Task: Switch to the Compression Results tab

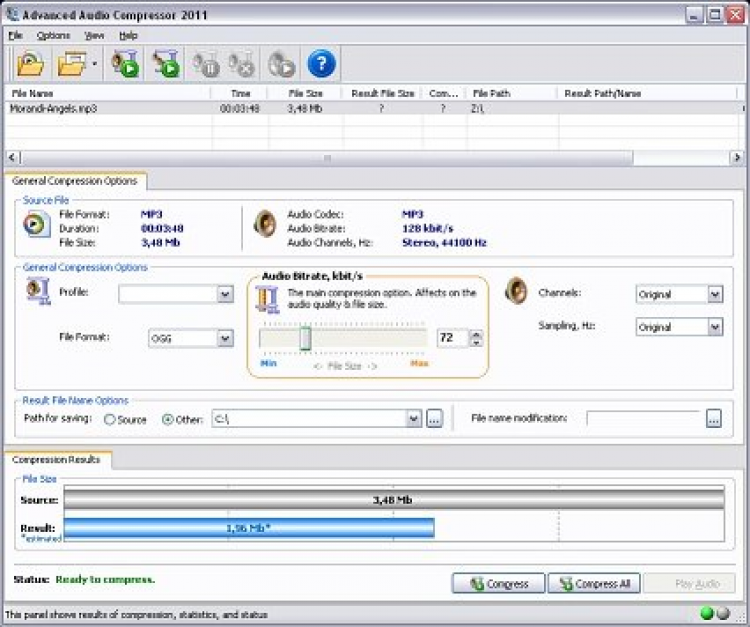Action: click(58, 460)
